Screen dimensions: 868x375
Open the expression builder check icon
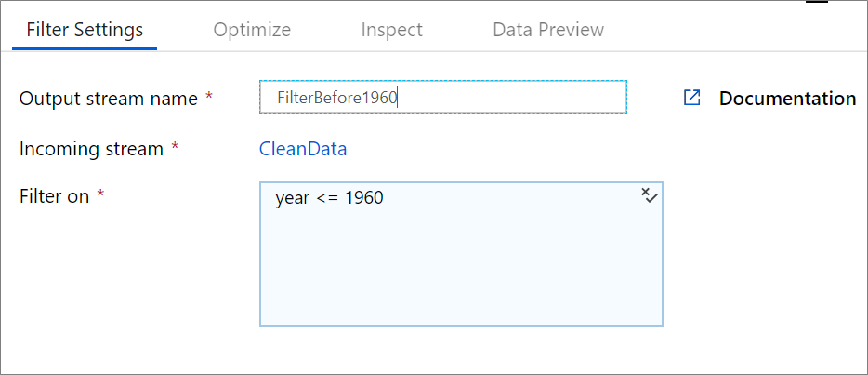650,195
